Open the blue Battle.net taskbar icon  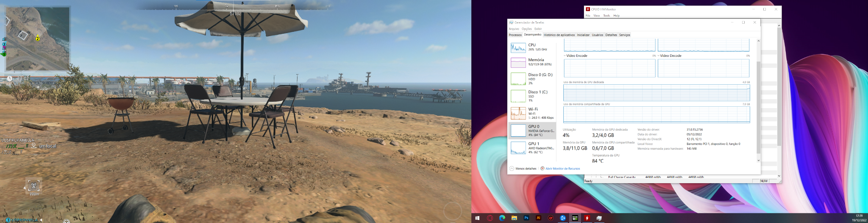click(x=563, y=218)
